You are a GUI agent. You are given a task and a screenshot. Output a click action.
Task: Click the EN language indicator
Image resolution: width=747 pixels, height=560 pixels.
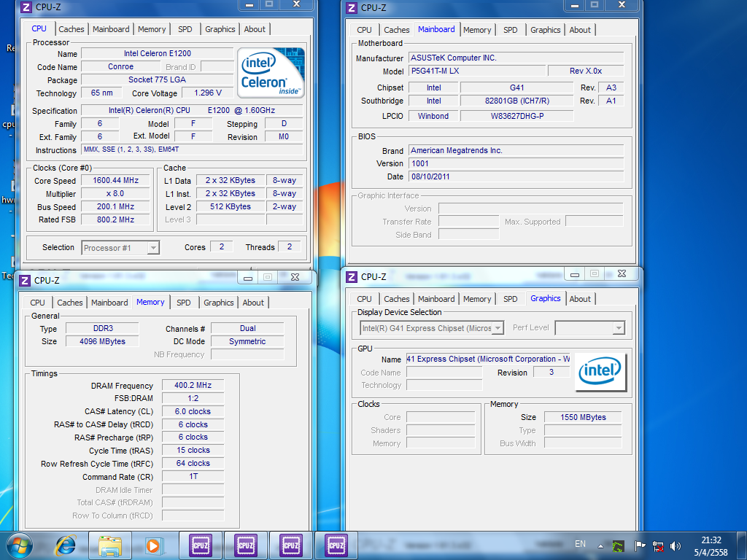coord(580,544)
